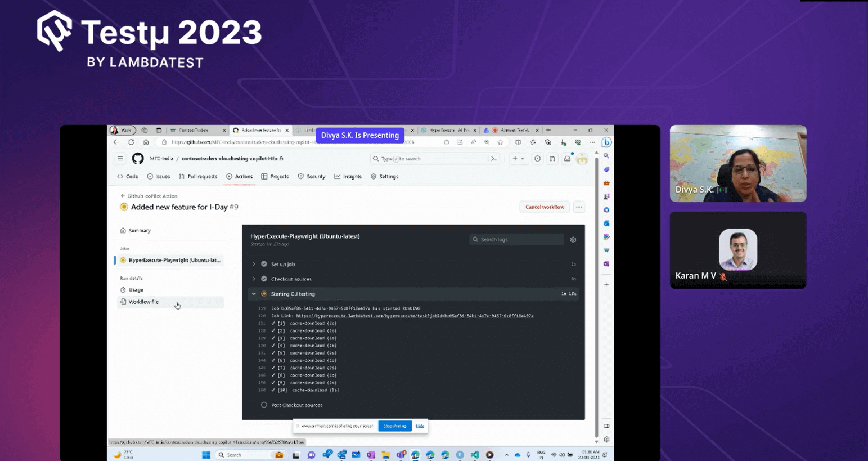Go back to Github-coPilot Action workflow
The image size is (868, 461).
pyautogui.click(x=149, y=196)
